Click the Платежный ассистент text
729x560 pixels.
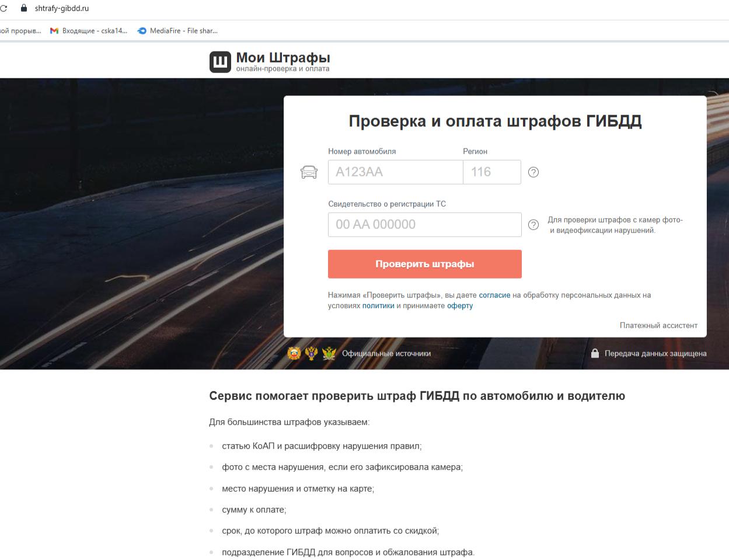tap(658, 325)
